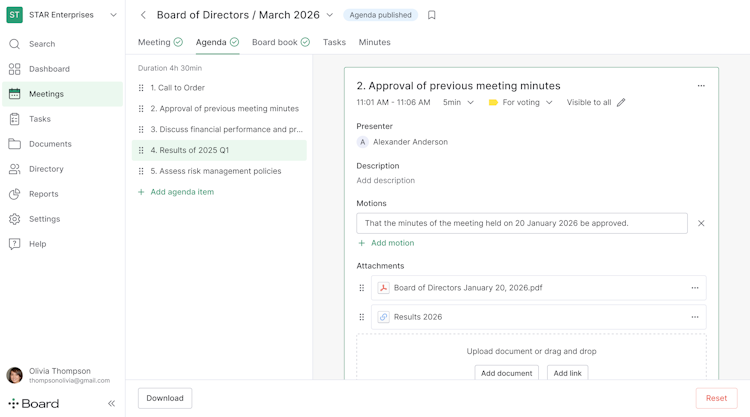Collapse the sidebar with the double chevron

click(111, 403)
